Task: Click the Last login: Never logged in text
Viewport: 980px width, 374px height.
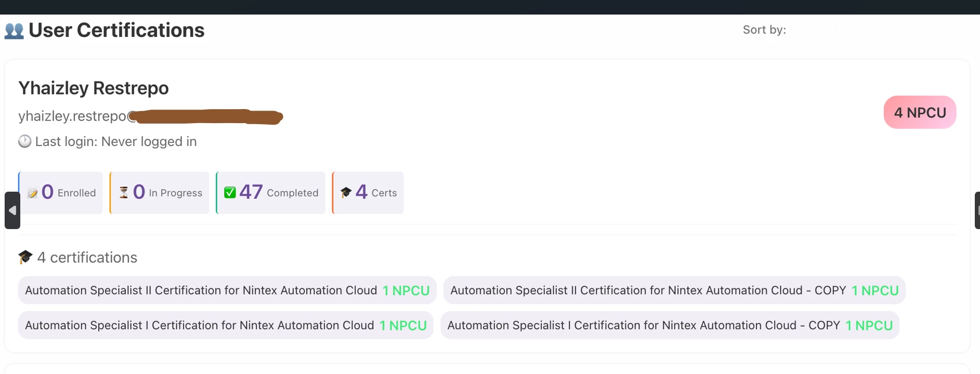Action: (116, 141)
